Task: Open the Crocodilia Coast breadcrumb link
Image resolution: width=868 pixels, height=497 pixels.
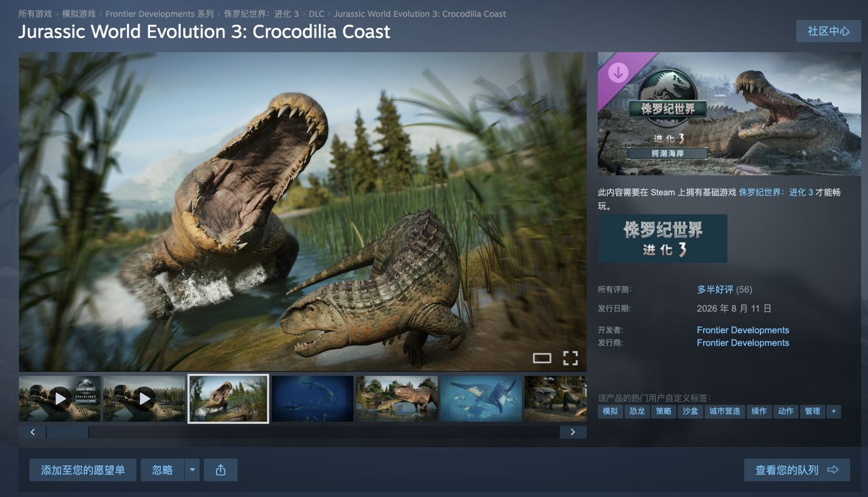Action: pyautogui.click(x=420, y=13)
